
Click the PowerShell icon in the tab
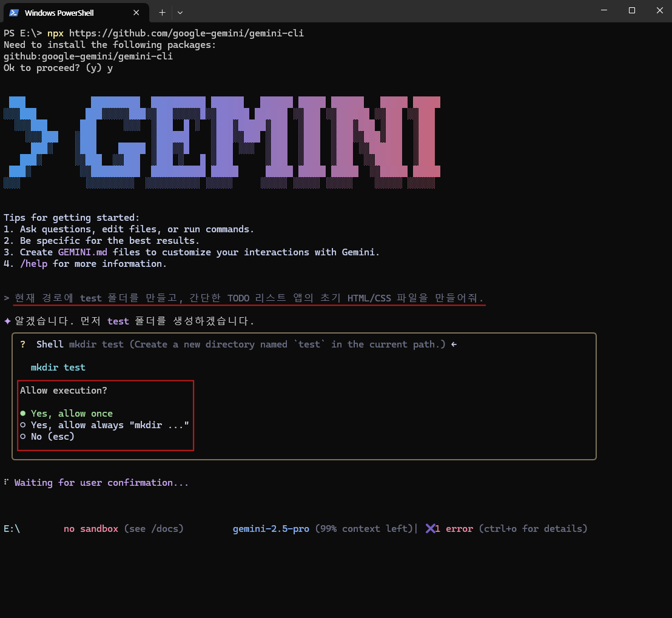pos(14,13)
